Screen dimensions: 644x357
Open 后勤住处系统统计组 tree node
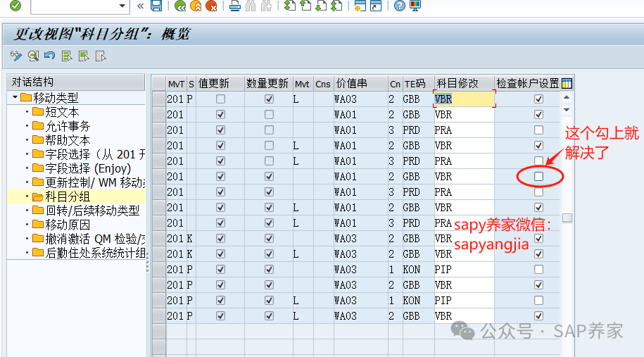pyautogui.click(x=95, y=253)
